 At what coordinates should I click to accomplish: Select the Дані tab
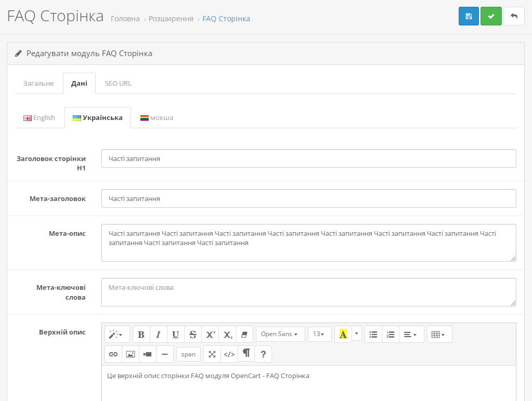79,84
